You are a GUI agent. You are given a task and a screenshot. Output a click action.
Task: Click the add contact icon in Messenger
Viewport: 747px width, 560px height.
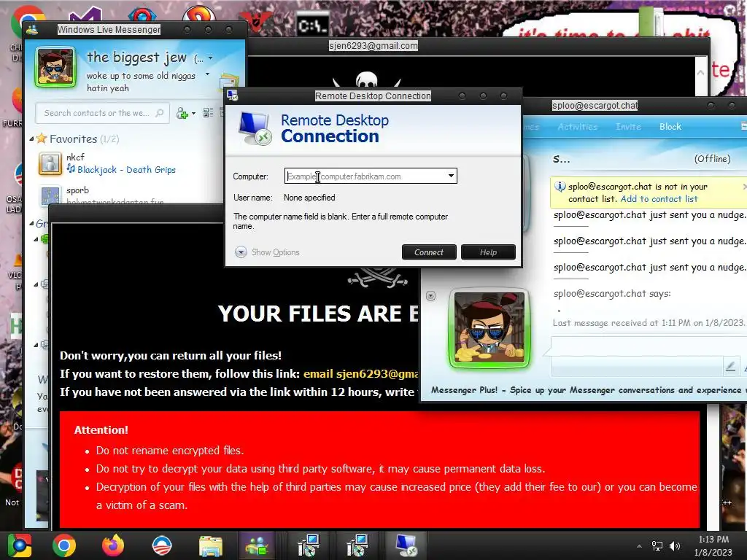click(182, 113)
